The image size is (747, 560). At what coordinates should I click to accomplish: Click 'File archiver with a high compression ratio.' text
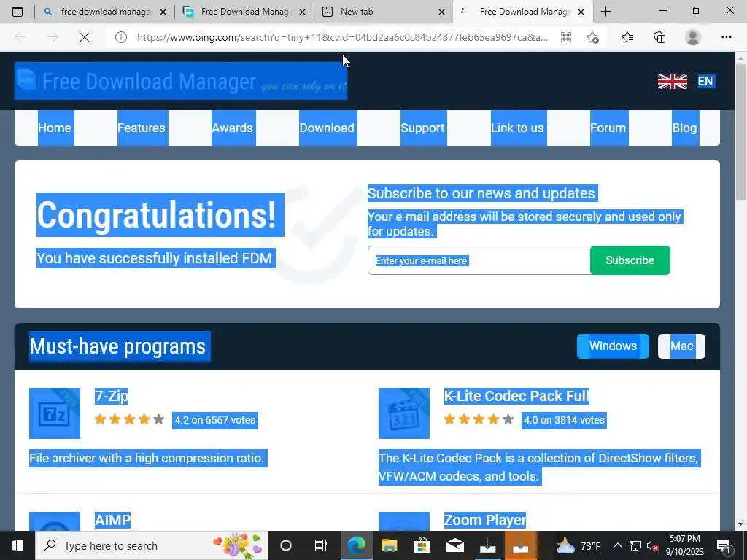(147, 458)
